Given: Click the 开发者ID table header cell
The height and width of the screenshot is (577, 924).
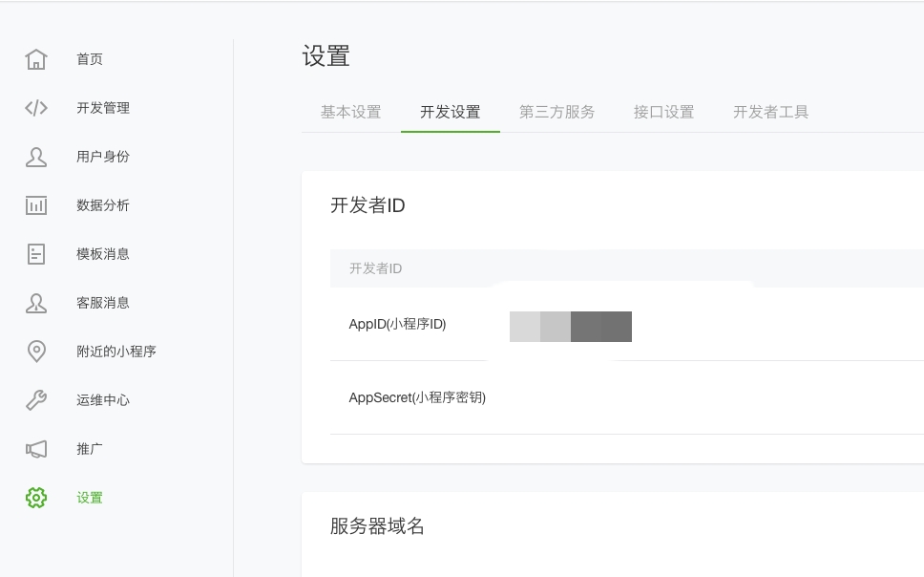Looking at the screenshot, I should pyautogui.click(x=375, y=268).
